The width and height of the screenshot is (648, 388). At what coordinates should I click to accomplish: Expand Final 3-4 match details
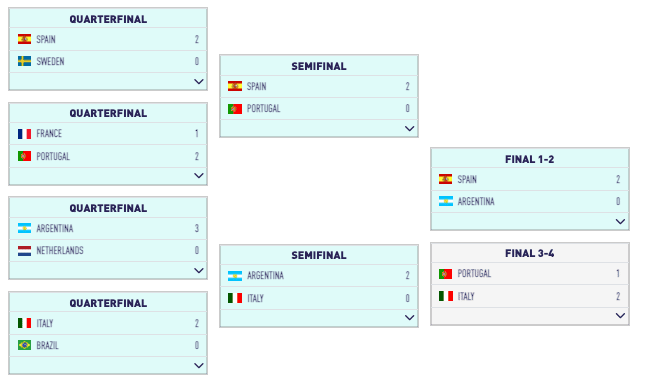coord(620,316)
